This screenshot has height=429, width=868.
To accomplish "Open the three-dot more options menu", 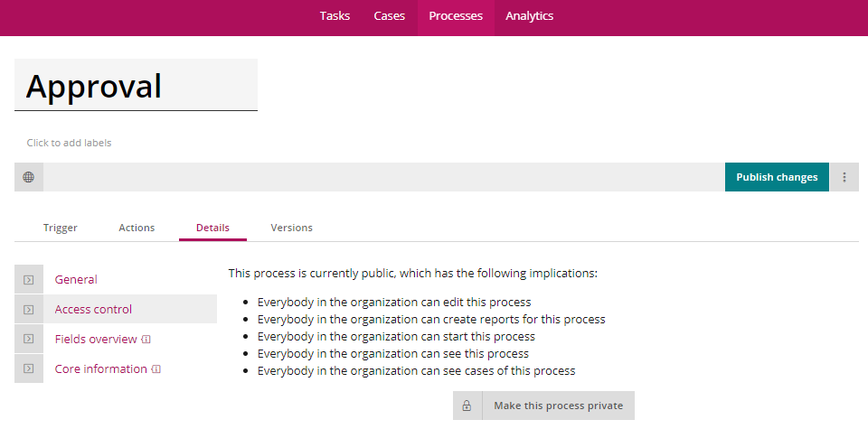I will pyautogui.click(x=844, y=177).
